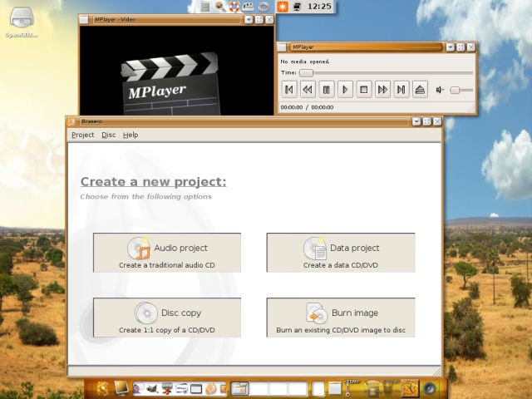The image size is (532, 399).
Task: Click the Brasero window resize grip
Action: tap(437, 372)
